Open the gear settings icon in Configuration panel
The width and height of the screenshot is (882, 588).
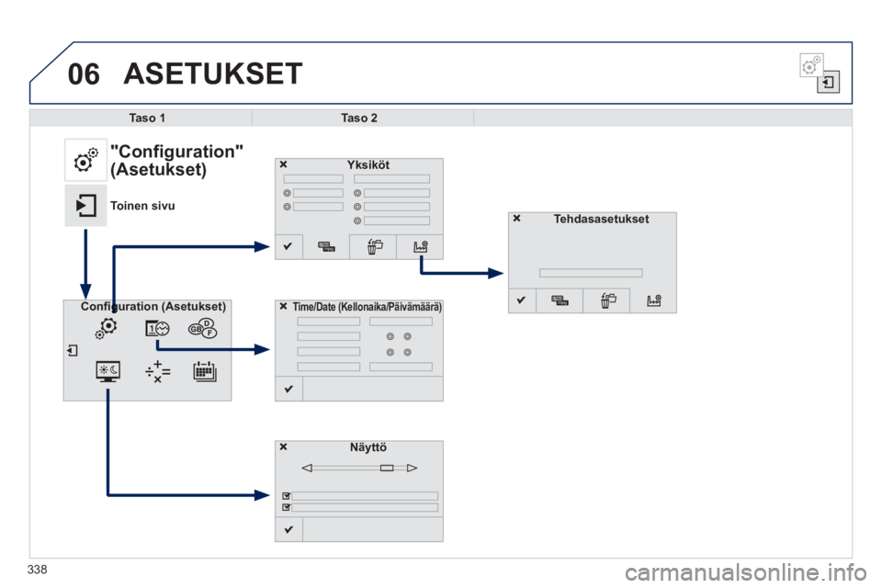107,328
